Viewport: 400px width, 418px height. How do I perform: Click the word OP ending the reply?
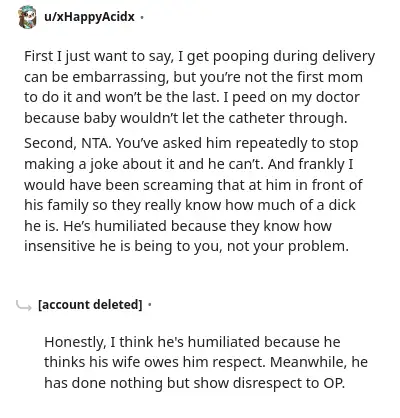coord(334,383)
